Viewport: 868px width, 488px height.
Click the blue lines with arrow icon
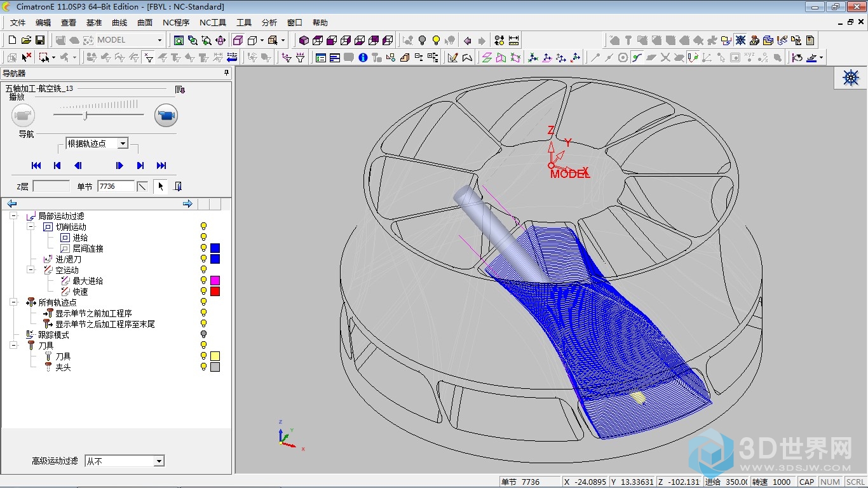click(232, 58)
